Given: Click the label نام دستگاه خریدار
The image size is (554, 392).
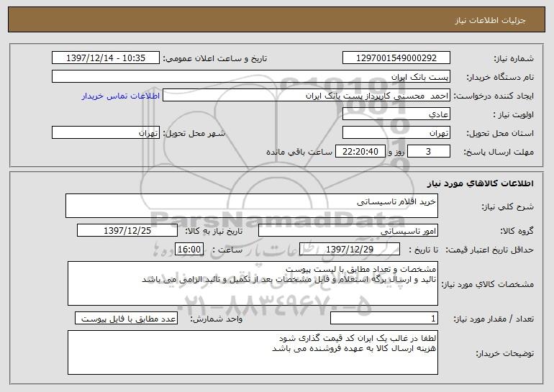Looking at the screenshot, I should point(500,77).
